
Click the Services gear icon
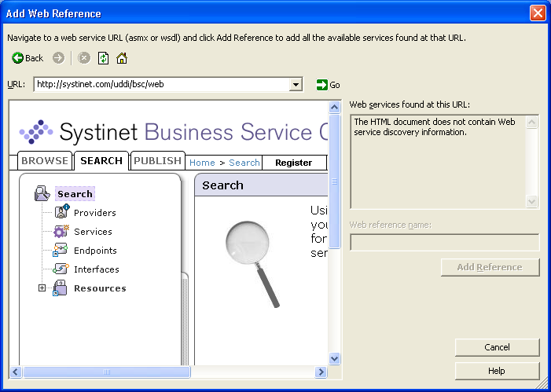pos(61,231)
